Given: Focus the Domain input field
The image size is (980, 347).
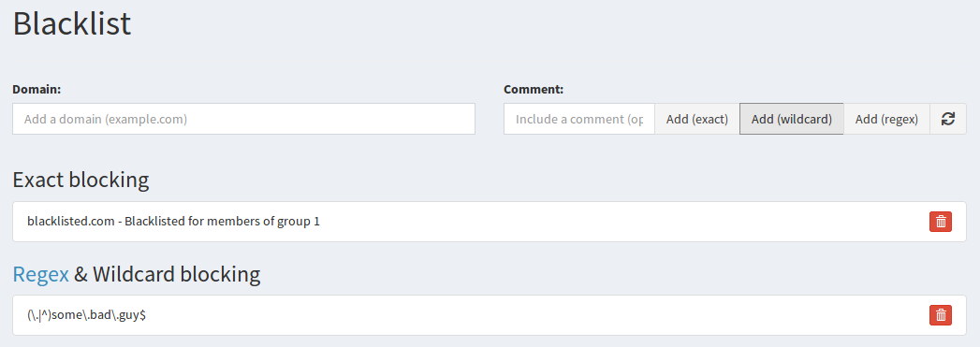Looking at the screenshot, I should (243, 119).
